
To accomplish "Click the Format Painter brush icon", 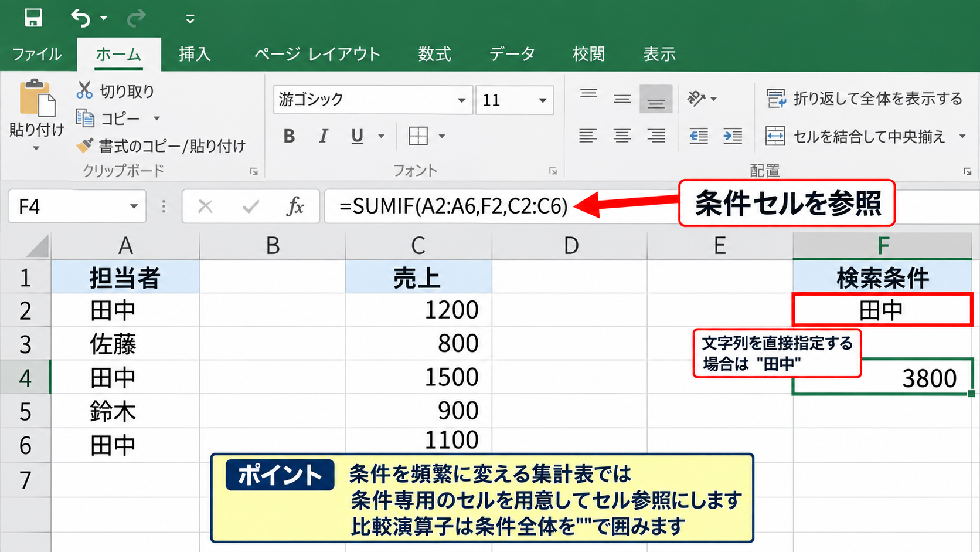I will (85, 145).
